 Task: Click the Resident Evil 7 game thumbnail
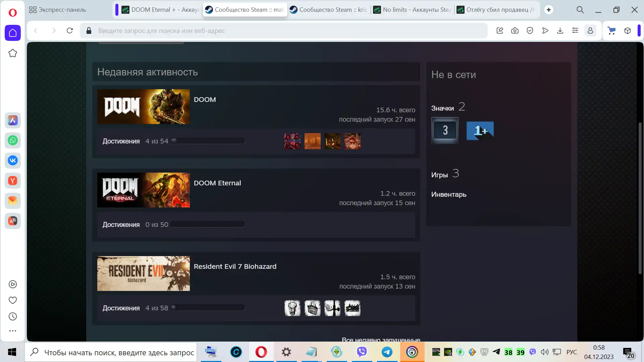point(143,274)
